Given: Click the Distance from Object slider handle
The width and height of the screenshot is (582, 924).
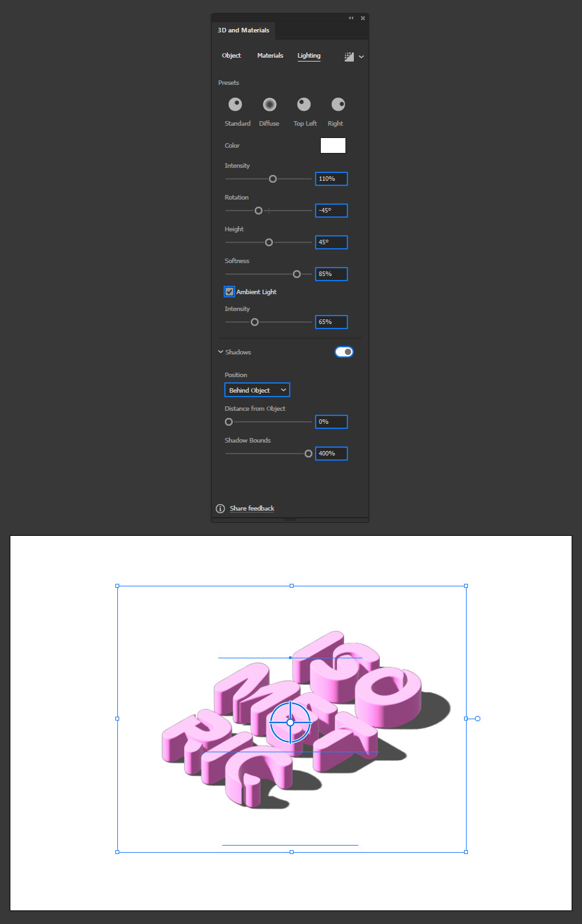Looking at the screenshot, I should click(229, 422).
